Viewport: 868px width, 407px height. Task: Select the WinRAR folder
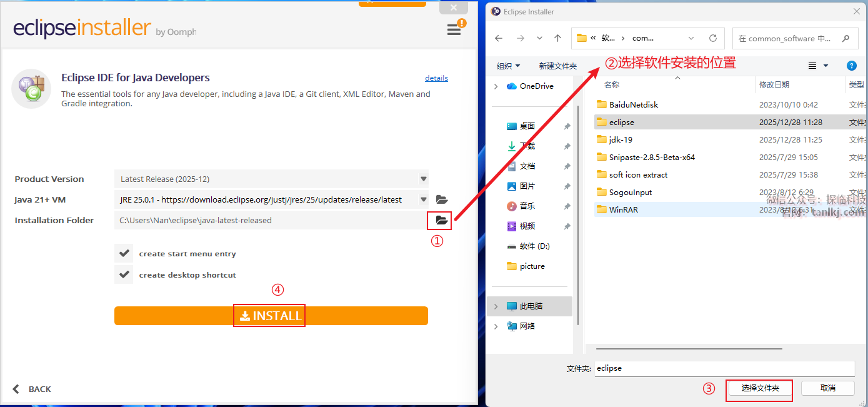click(x=623, y=210)
